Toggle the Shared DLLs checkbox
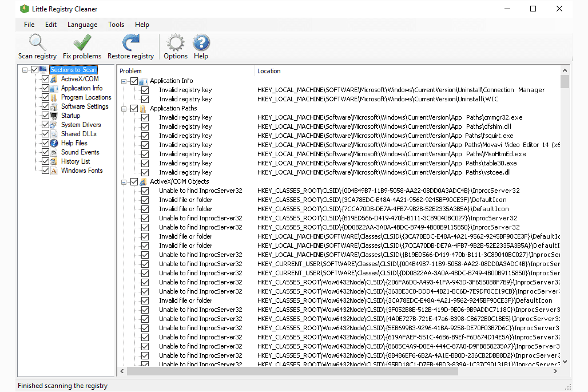Viewport: 588px width, 392px height. tap(45, 134)
